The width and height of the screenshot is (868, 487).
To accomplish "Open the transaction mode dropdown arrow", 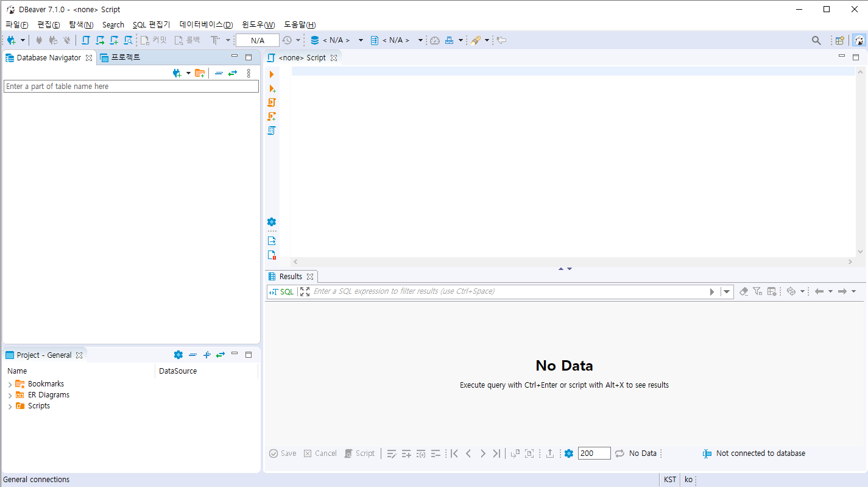I will click(228, 40).
